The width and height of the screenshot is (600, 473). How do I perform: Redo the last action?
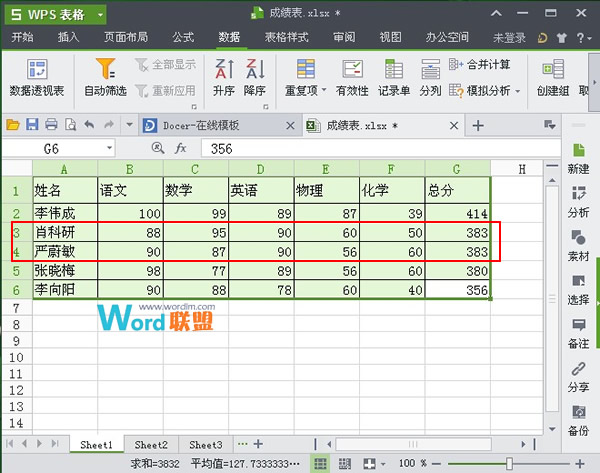click(x=109, y=125)
